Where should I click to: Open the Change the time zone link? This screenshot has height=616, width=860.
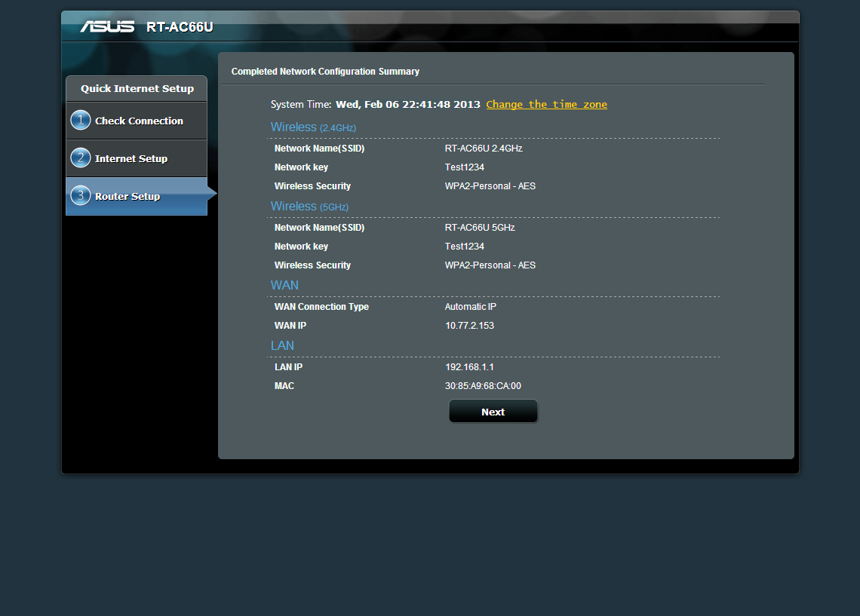click(546, 105)
